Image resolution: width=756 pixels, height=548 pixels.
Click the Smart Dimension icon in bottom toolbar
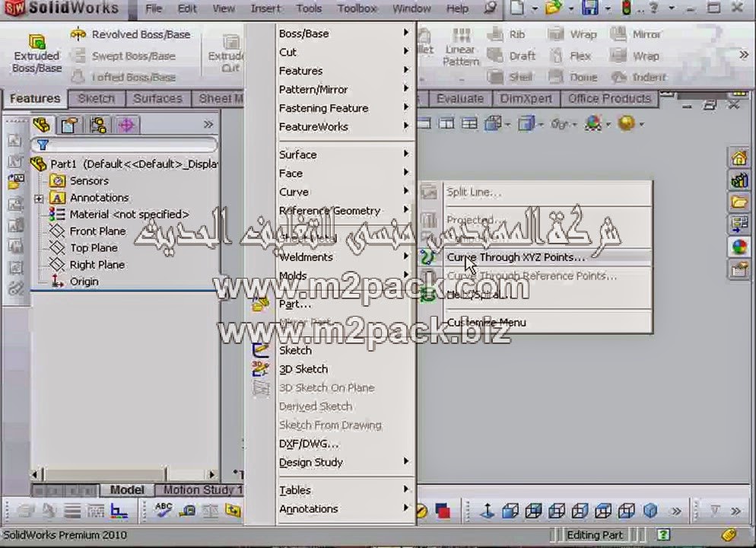click(188, 511)
